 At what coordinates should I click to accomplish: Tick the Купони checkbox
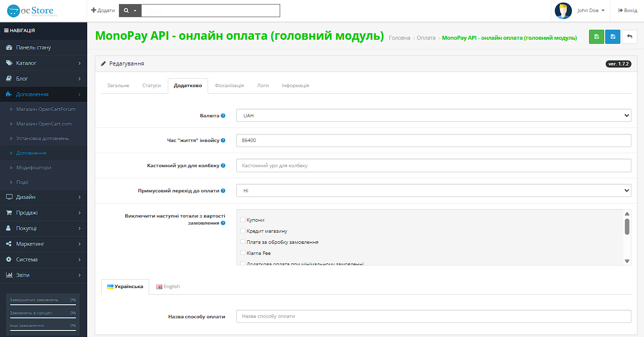(x=243, y=220)
